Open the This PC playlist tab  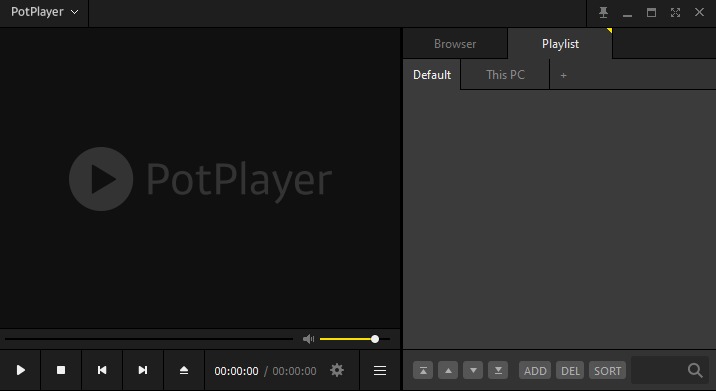[505, 75]
